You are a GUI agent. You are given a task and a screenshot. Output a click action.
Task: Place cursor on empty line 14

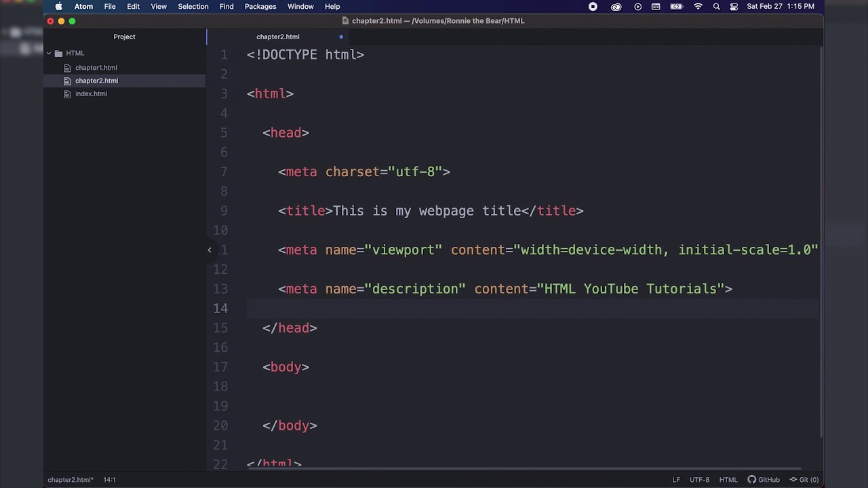[x=532, y=308]
